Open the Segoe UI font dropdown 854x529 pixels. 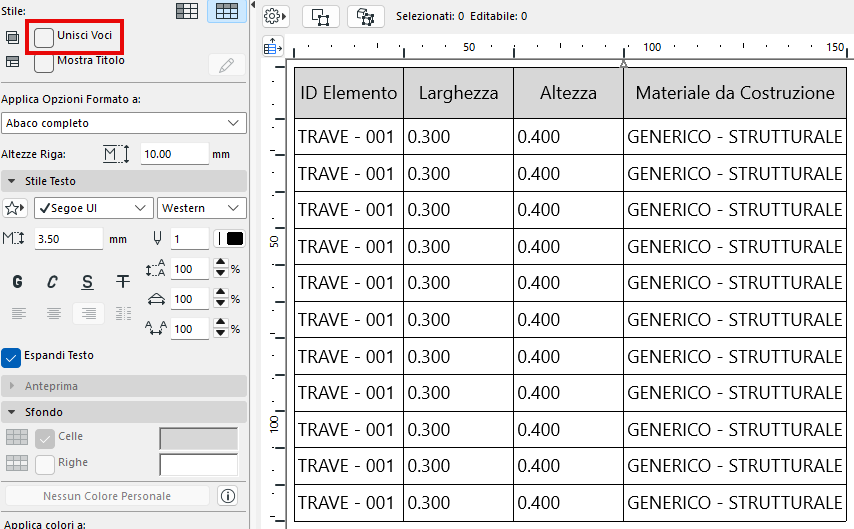(94, 208)
